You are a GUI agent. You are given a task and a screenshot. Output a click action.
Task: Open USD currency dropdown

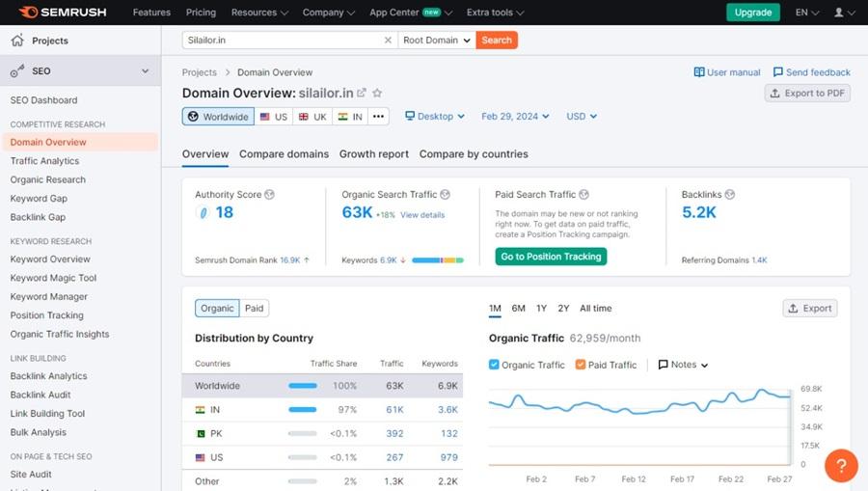[x=582, y=117]
